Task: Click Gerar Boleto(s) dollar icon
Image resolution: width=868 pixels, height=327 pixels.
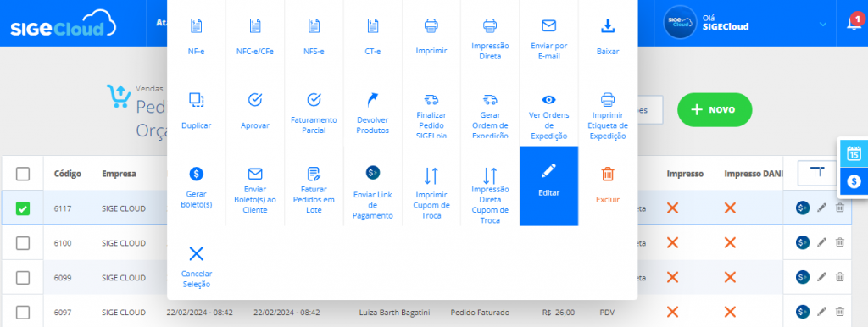Action: [196, 174]
